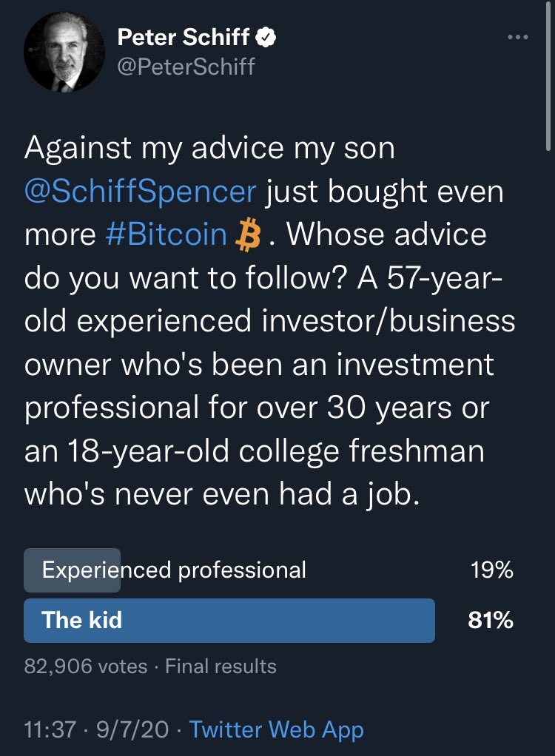Viewport: 555px width, 756px height.
Task: Click the "82,906 votes" count
Action: (x=85, y=666)
